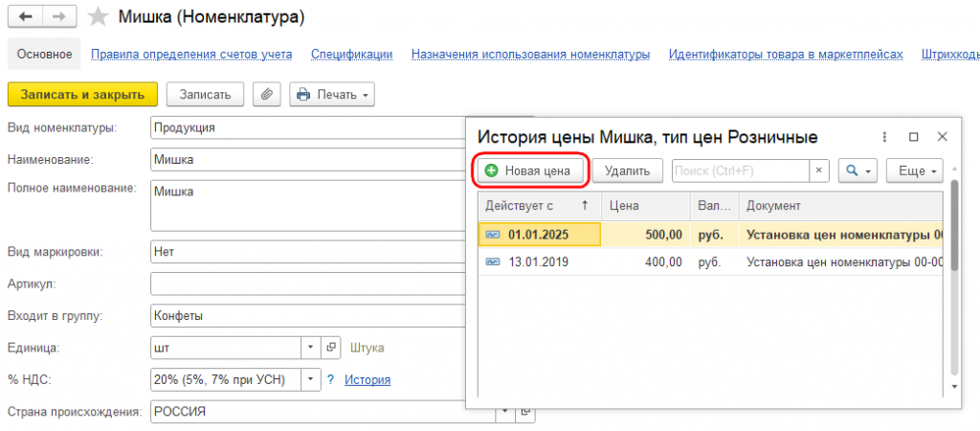Select the row dated 13.01.2019
This screenshot has height=431, width=980.
(x=711, y=262)
